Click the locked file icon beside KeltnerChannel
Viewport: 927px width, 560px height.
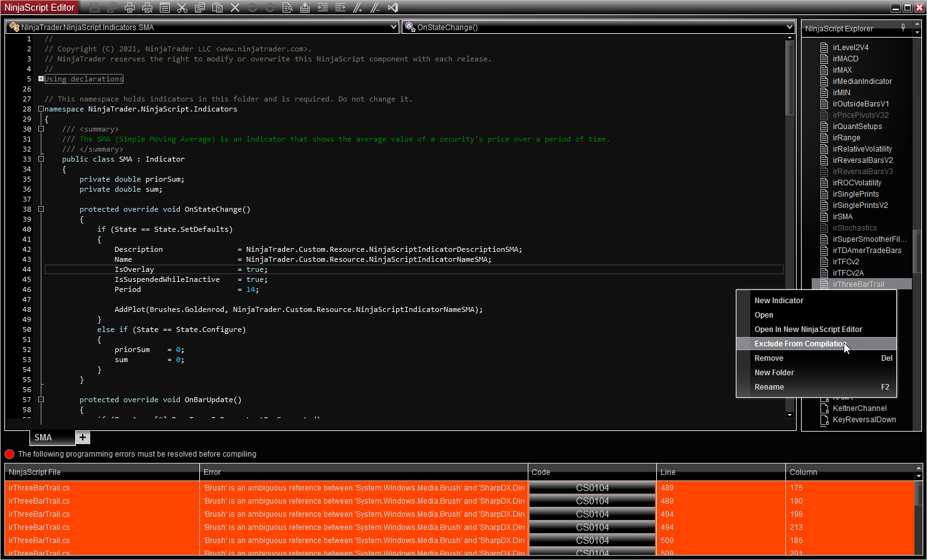(825, 408)
